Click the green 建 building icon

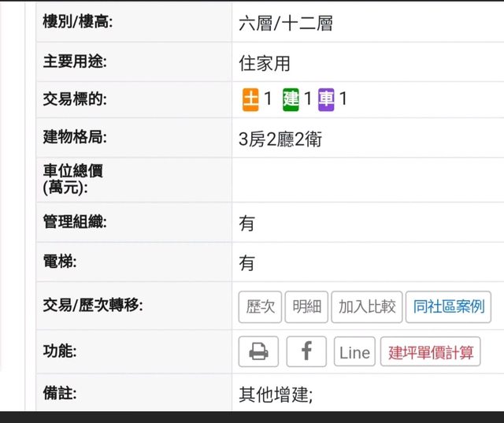[291, 99]
